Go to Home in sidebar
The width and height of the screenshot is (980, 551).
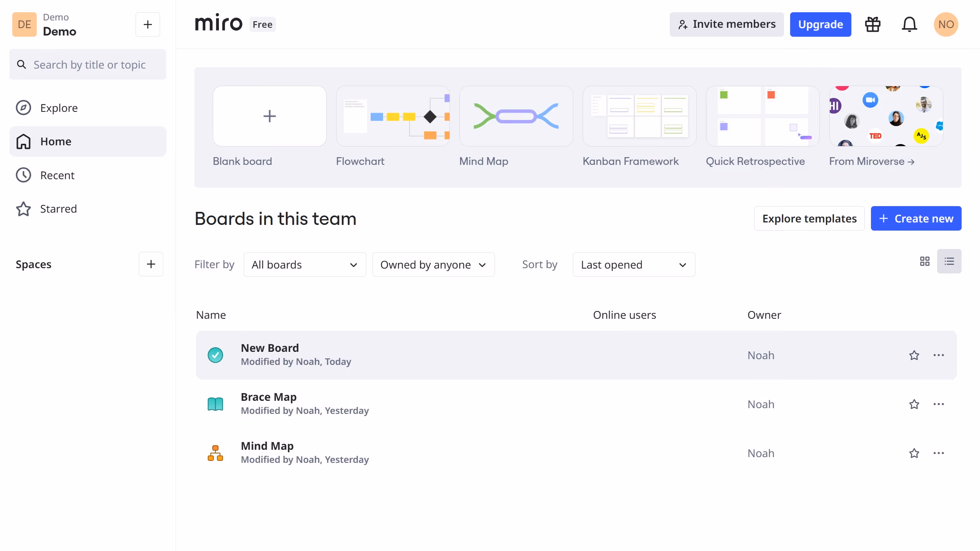pos(87,142)
